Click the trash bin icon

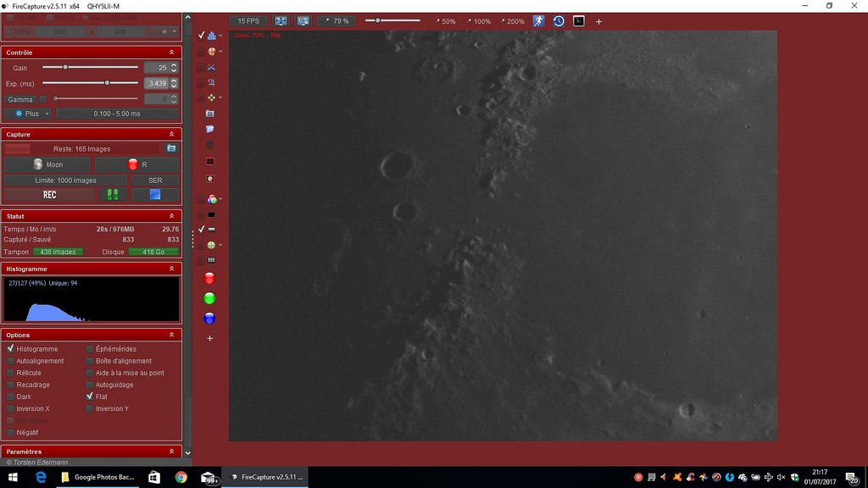click(x=210, y=145)
